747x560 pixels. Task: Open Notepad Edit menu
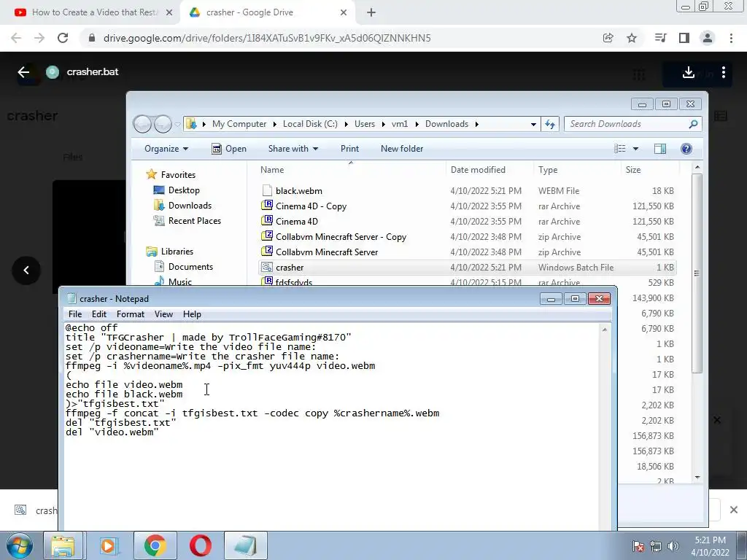(99, 314)
